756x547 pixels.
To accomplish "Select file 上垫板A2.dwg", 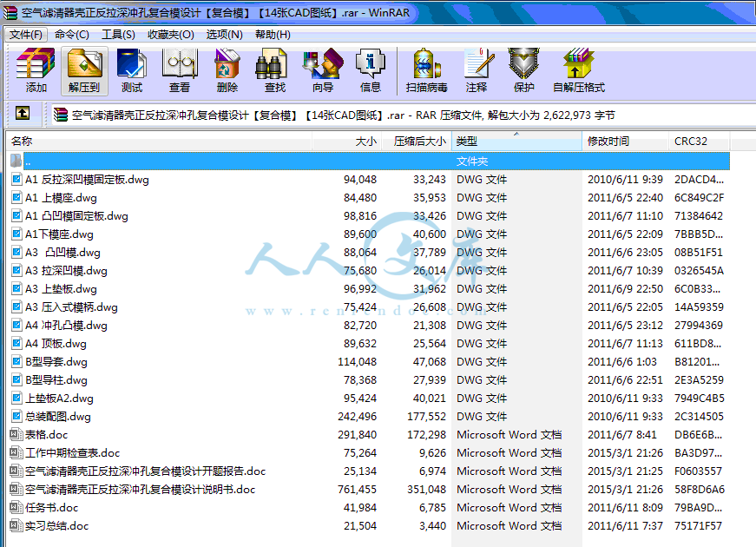I will [x=59, y=399].
